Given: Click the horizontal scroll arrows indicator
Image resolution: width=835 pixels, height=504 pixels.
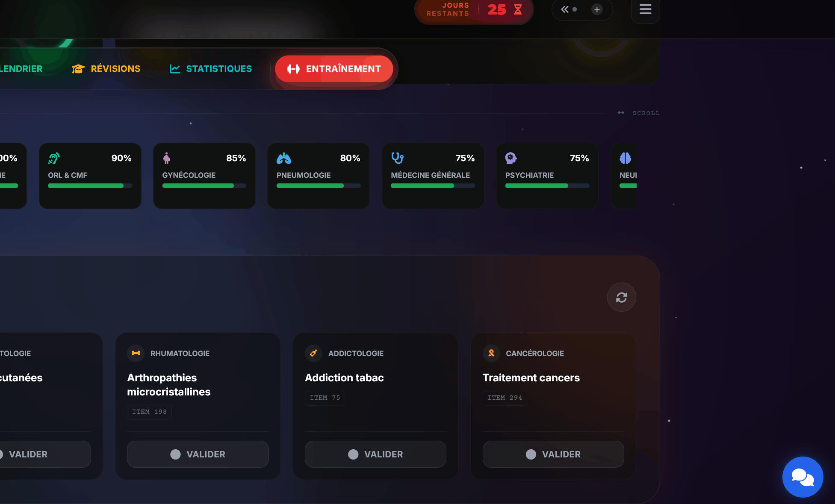Looking at the screenshot, I should (621, 113).
